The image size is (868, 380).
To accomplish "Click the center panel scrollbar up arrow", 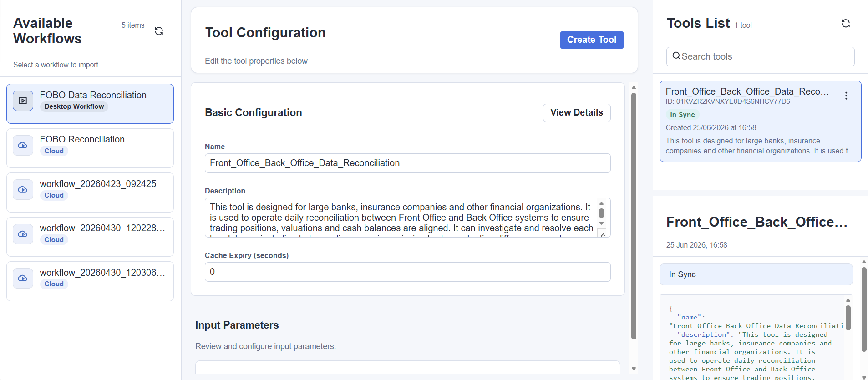I will tap(634, 88).
